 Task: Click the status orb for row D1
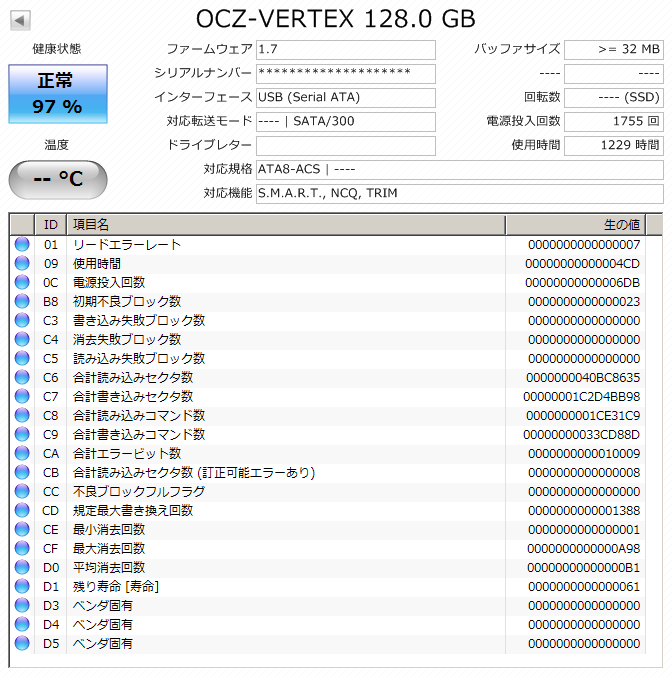[x=22, y=586]
